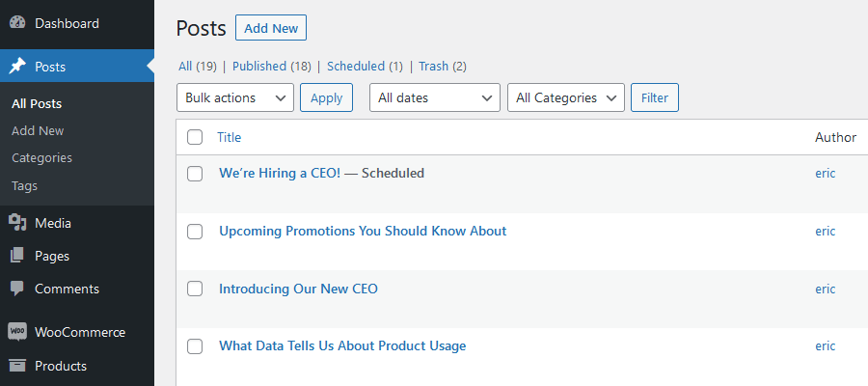Tick checkbox for What Data Tells Us post
This screenshot has height=386, width=868.
pos(195,345)
